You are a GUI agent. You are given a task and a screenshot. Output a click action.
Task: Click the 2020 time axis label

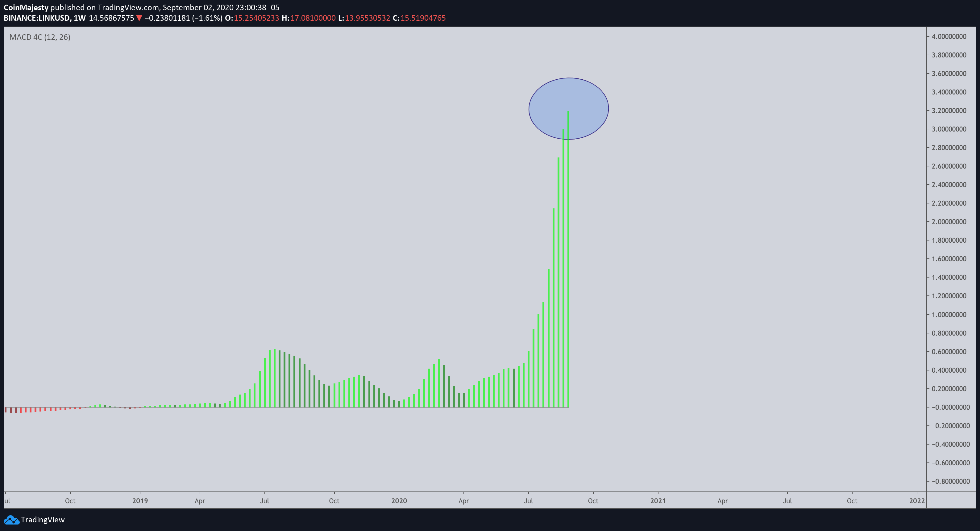click(399, 501)
